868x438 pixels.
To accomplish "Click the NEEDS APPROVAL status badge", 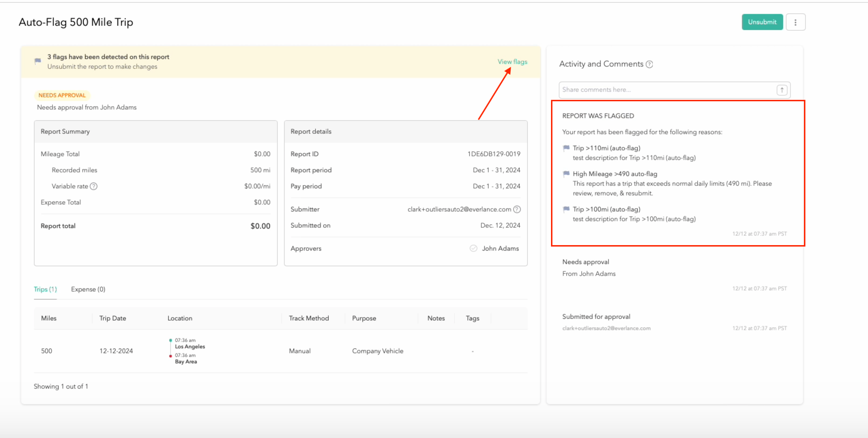I will (62, 95).
